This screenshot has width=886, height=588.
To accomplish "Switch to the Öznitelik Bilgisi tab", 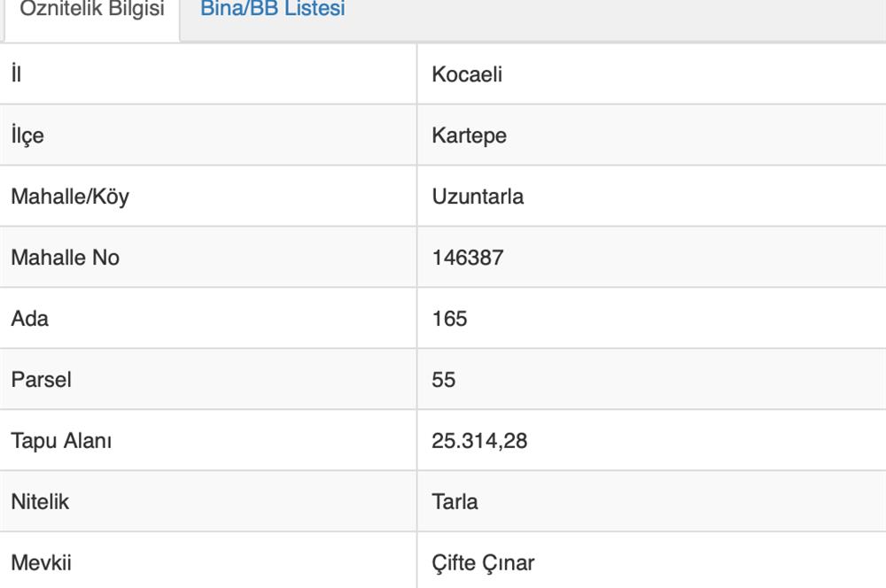I will 92,11.
